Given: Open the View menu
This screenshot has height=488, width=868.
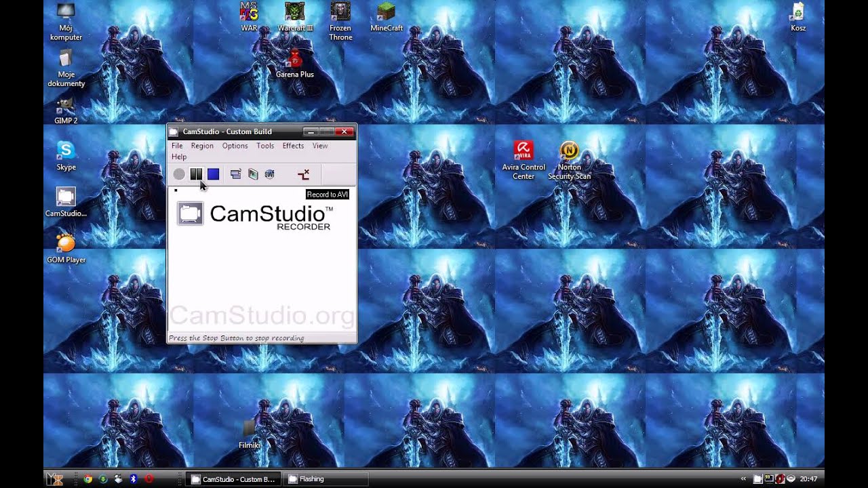Looking at the screenshot, I should click(x=320, y=146).
